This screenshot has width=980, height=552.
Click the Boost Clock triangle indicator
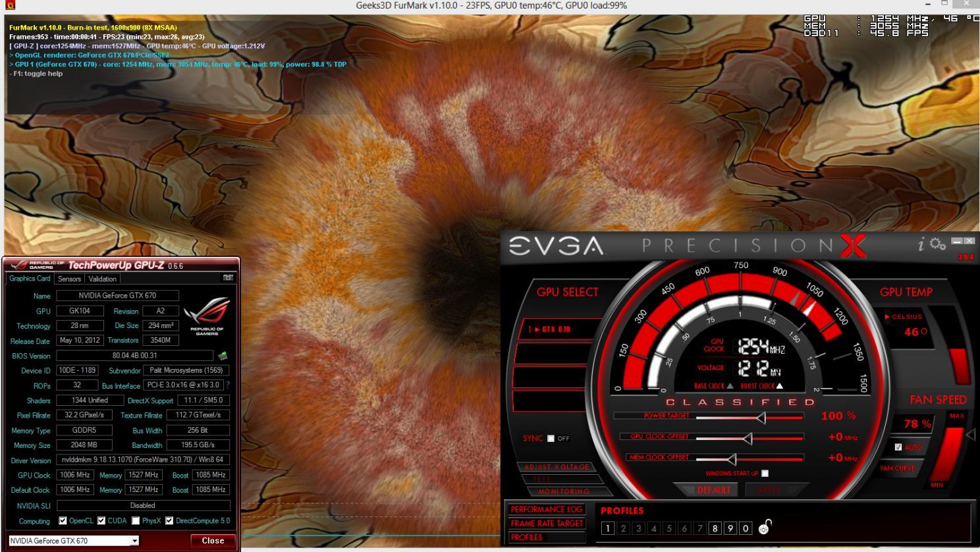click(779, 386)
